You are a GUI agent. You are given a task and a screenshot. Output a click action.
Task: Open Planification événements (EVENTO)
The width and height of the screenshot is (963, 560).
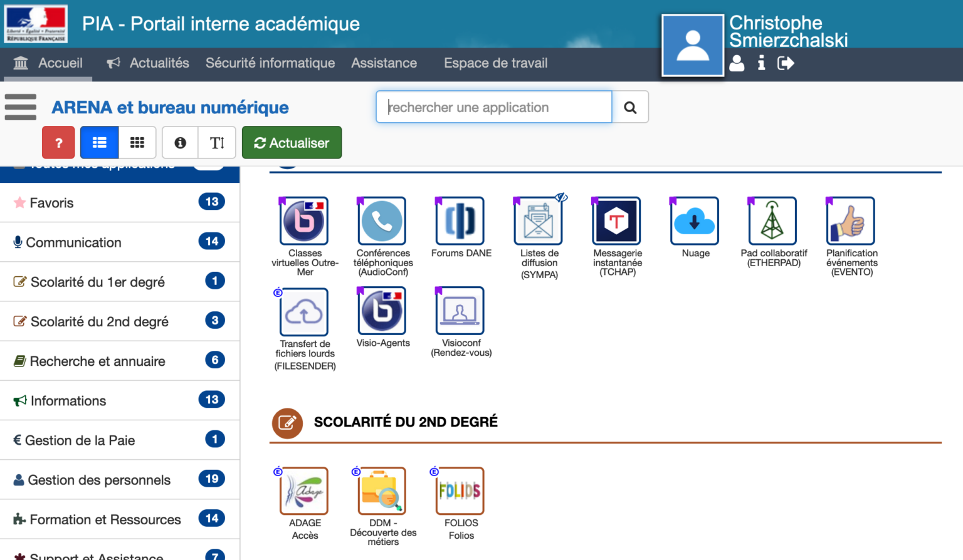tap(851, 221)
